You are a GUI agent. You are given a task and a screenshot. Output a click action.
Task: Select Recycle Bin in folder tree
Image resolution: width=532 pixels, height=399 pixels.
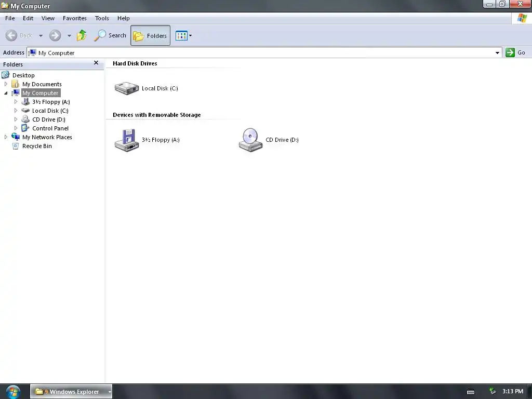37,146
